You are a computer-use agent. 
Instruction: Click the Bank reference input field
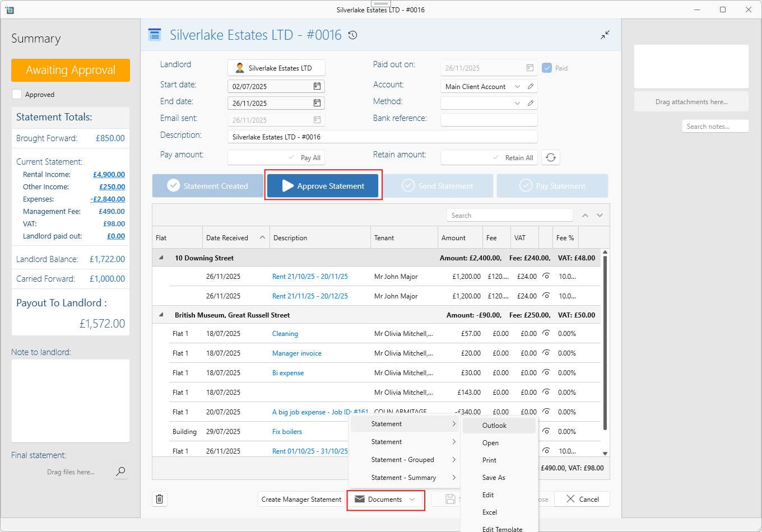489,120
